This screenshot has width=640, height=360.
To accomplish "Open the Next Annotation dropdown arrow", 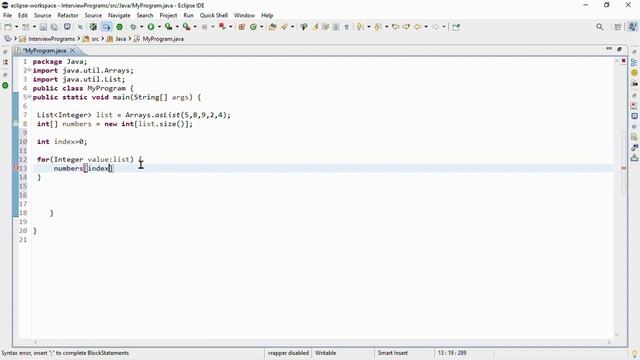I will click(369, 27).
